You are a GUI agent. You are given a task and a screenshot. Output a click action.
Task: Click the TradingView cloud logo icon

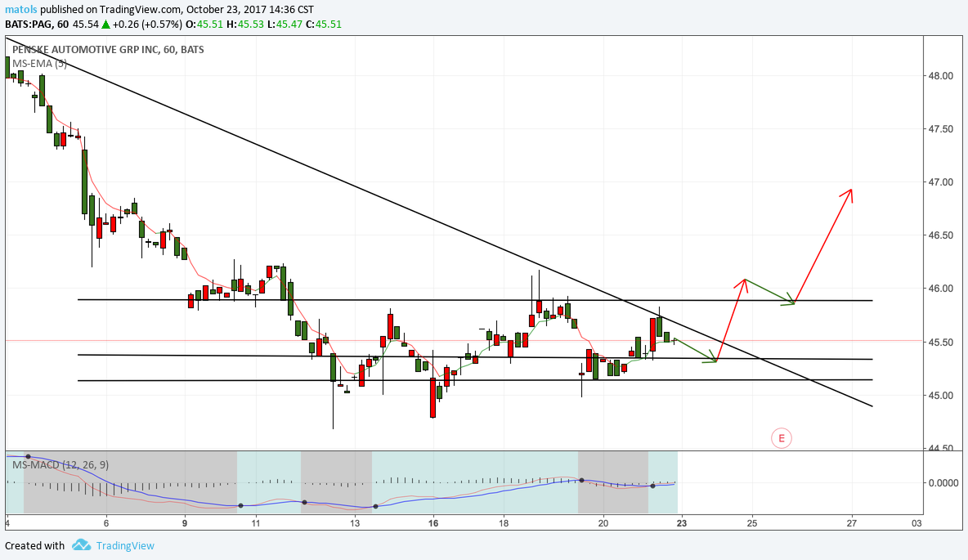(82, 545)
